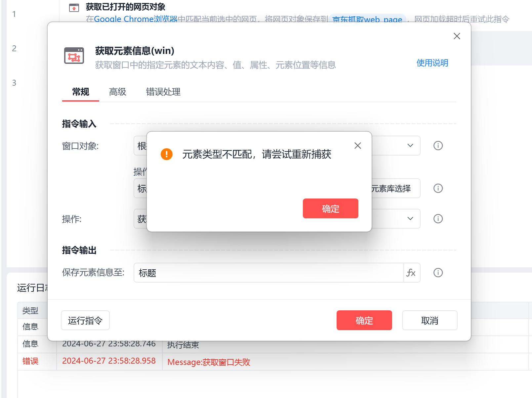Switch to the 高级 tab

tap(118, 92)
